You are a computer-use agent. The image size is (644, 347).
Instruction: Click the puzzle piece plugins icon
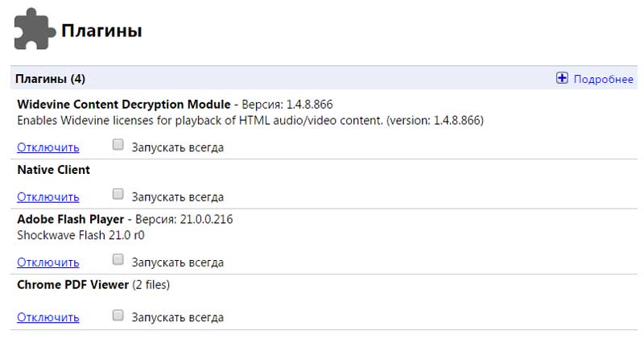35,29
